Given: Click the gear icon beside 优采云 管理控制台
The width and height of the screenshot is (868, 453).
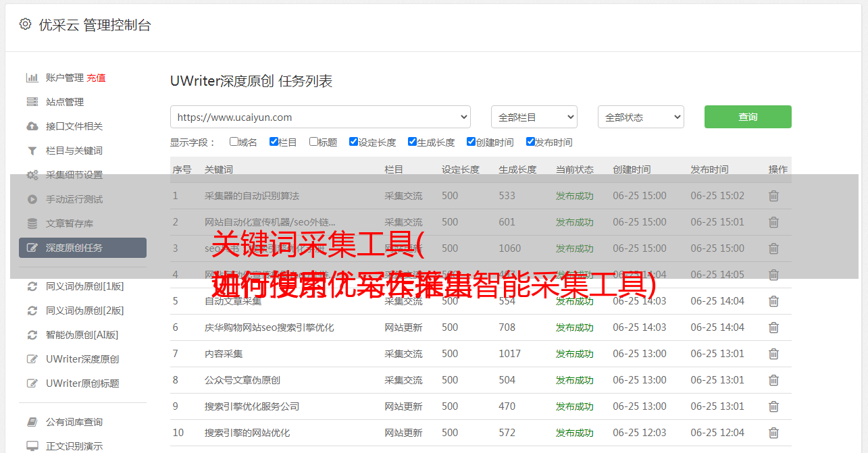Looking at the screenshot, I should (x=25, y=24).
